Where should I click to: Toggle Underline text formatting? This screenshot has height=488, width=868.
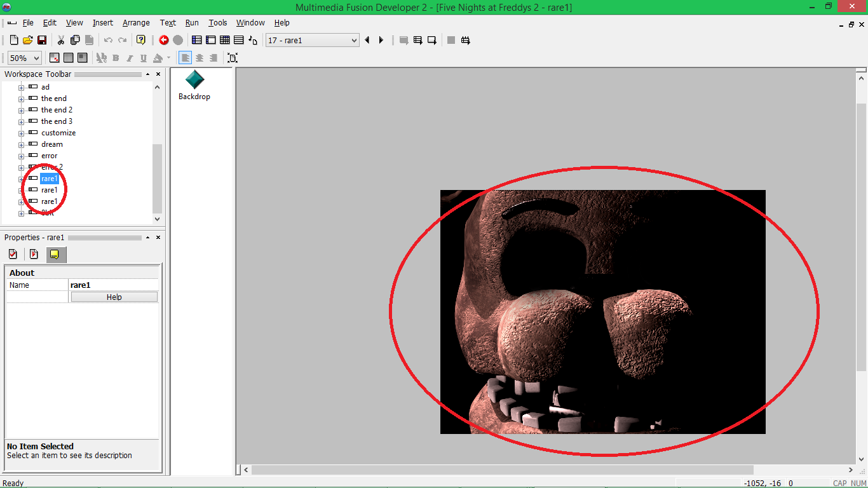pyautogui.click(x=144, y=58)
